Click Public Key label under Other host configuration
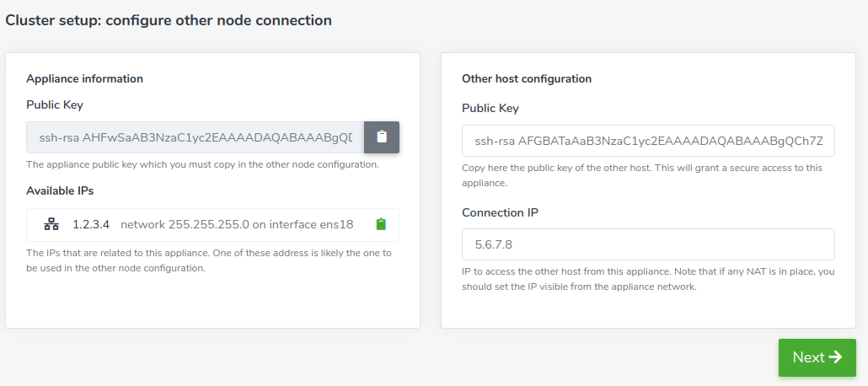The image size is (868, 386). tap(490, 108)
